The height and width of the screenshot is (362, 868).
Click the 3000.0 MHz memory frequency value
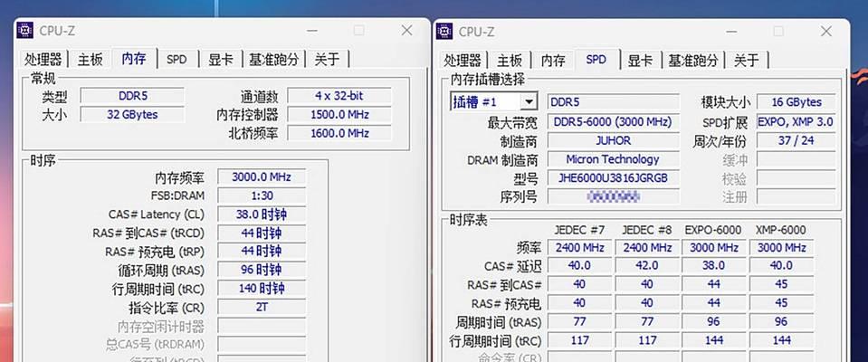tap(262, 177)
